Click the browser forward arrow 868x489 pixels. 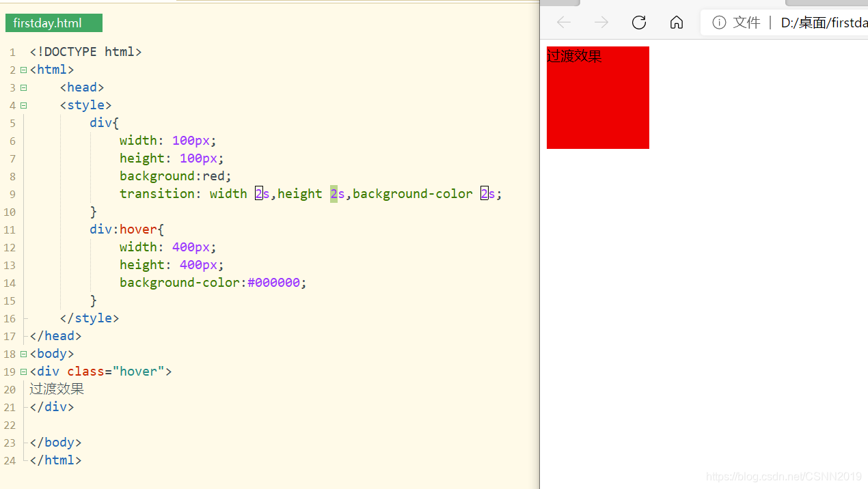point(601,23)
